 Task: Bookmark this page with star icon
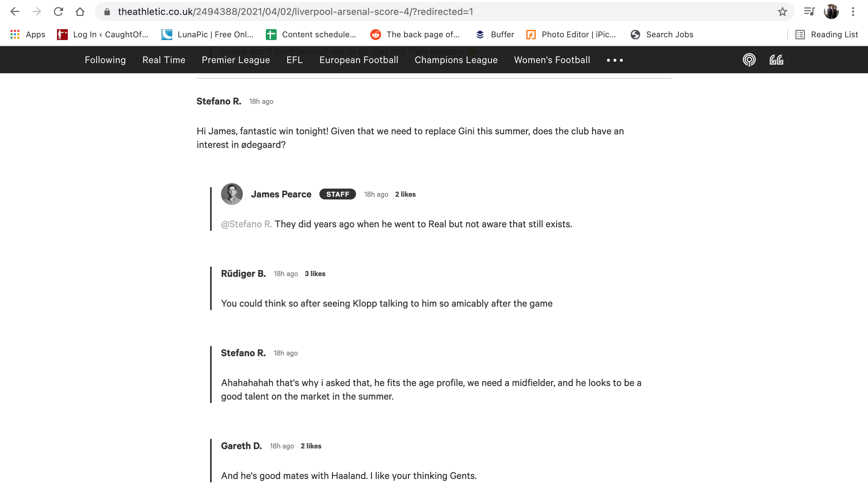(782, 12)
